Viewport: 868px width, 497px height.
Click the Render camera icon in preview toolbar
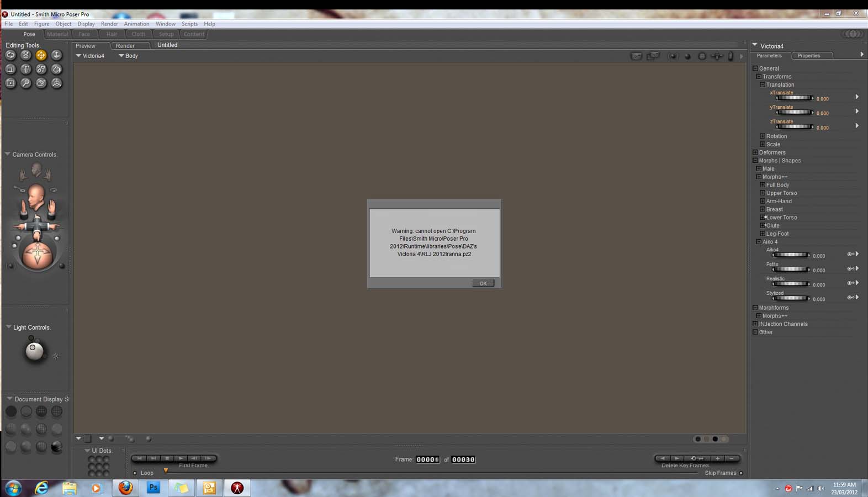click(x=637, y=56)
